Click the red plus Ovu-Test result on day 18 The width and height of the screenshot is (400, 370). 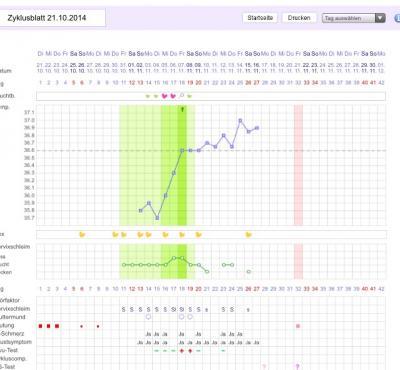pos(182,351)
